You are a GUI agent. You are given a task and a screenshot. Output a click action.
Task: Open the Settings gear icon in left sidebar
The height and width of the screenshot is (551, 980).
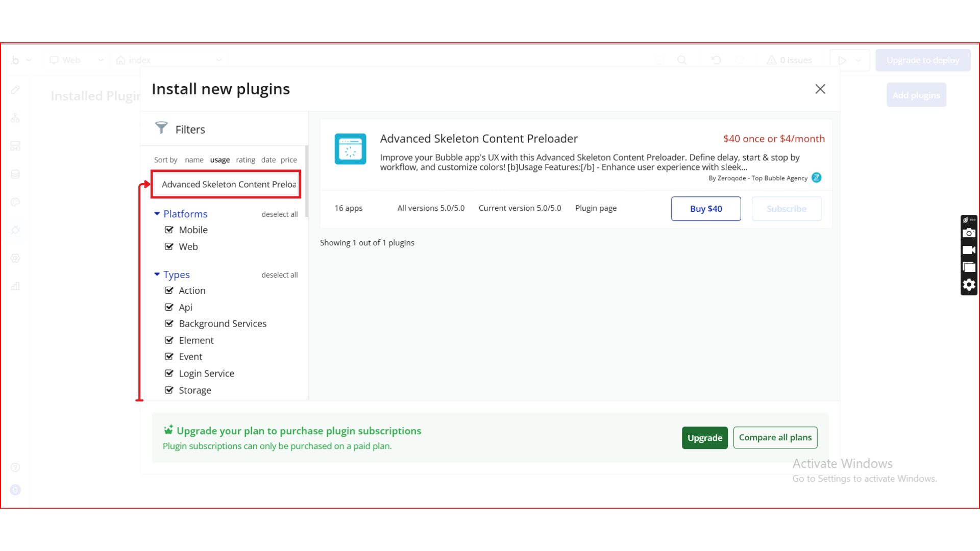click(15, 258)
